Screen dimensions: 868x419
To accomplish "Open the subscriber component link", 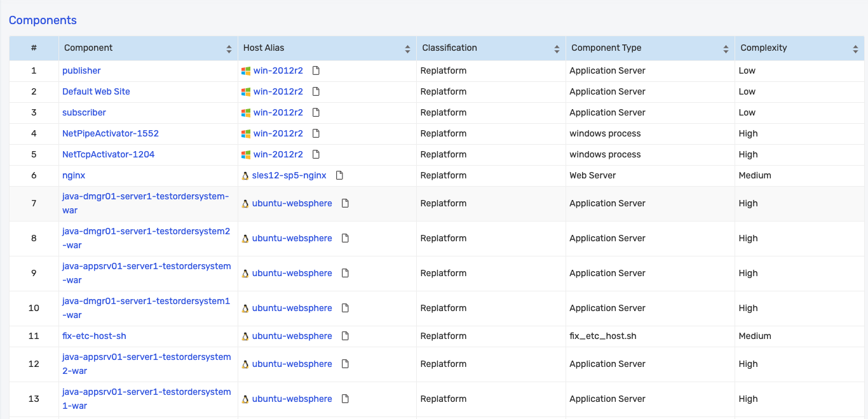I will point(84,112).
